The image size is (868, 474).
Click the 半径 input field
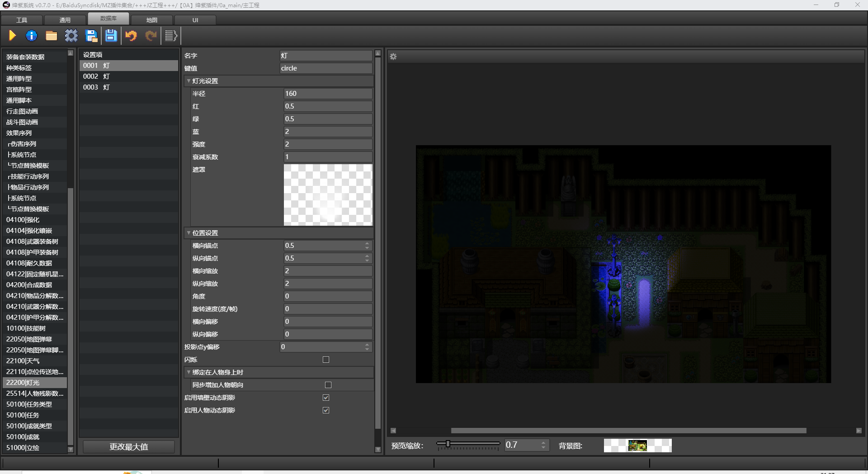click(x=328, y=94)
